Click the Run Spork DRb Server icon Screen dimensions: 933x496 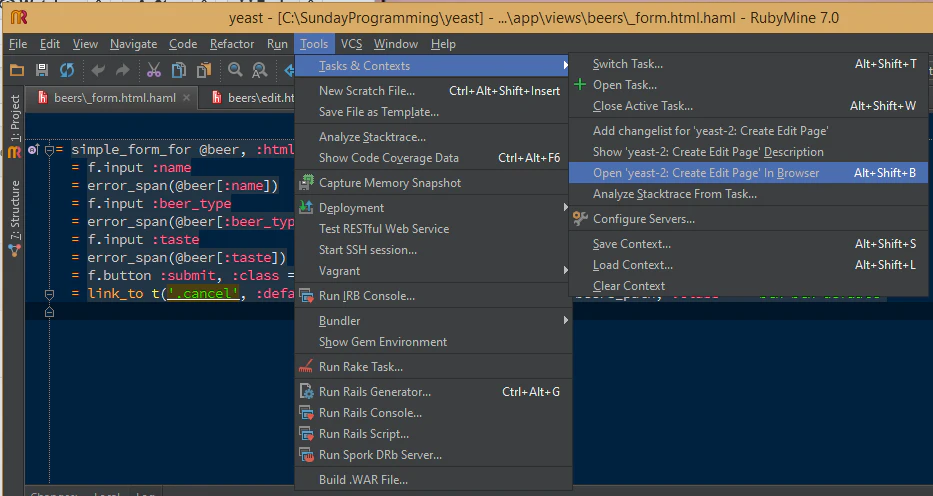pos(306,455)
